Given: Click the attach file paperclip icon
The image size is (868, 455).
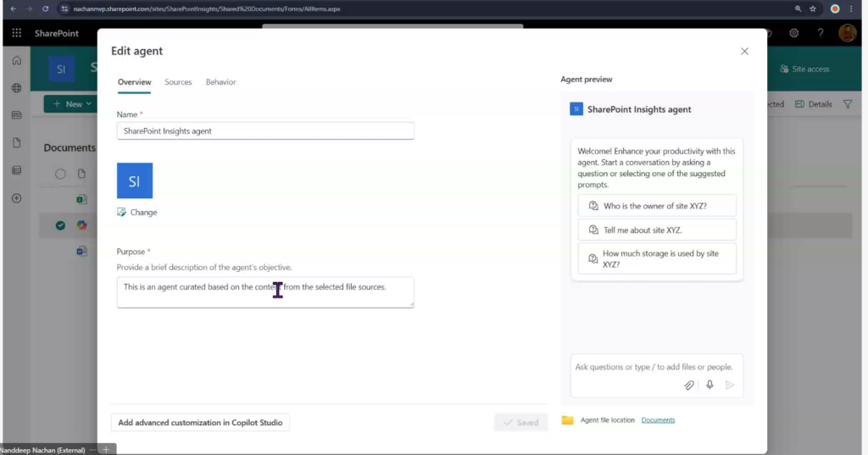Looking at the screenshot, I should (x=689, y=386).
